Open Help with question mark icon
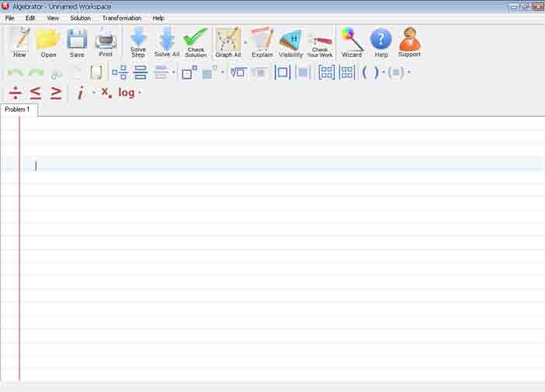 tap(381, 42)
